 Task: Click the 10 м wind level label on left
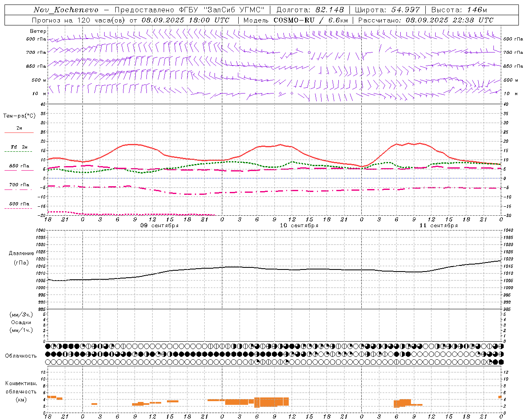(39, 94)
